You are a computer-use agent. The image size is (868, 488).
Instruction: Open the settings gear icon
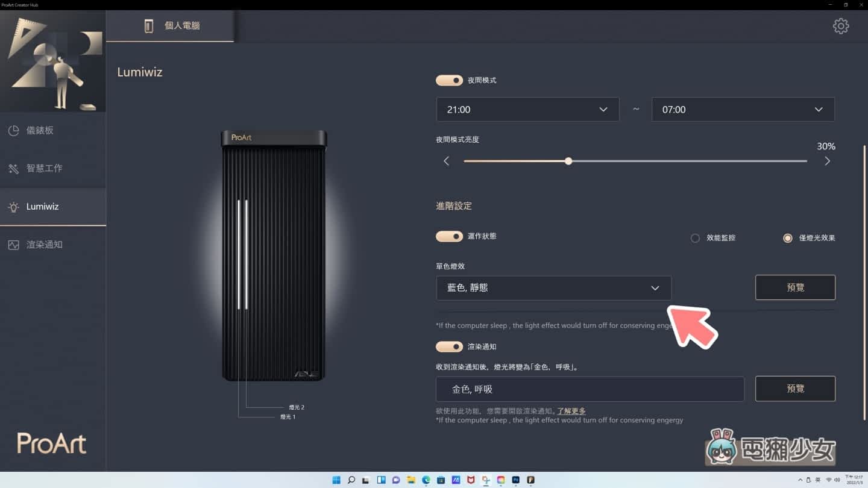tap(840, 26)
